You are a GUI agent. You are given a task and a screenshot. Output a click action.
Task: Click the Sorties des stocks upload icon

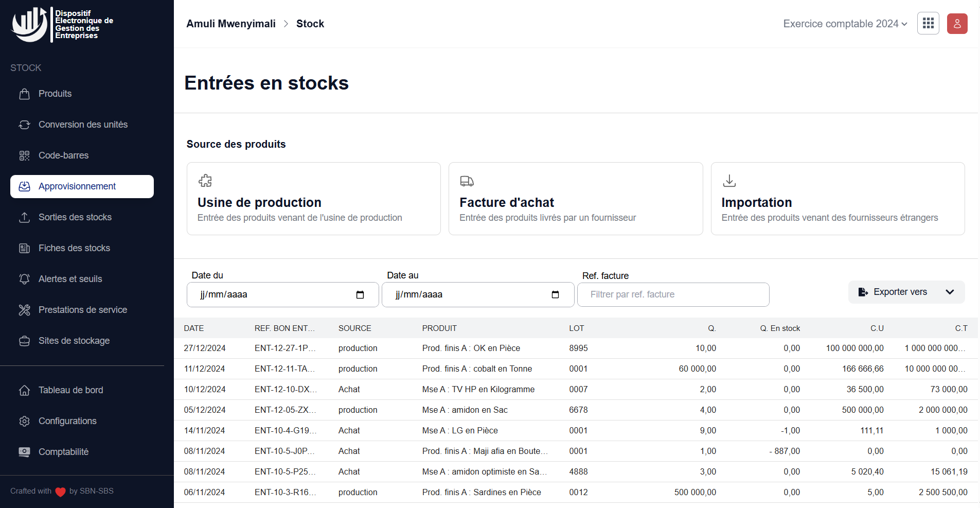click(24, 217)
